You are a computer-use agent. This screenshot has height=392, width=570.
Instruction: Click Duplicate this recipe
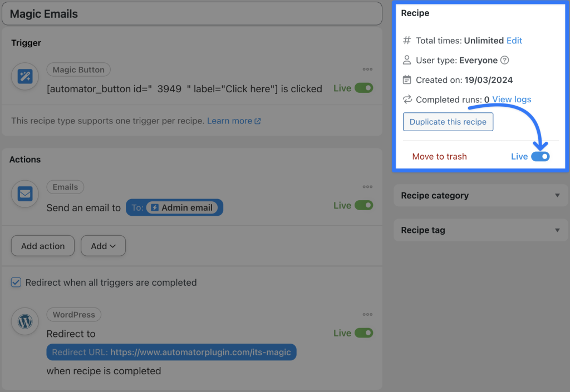pos(448,122)
